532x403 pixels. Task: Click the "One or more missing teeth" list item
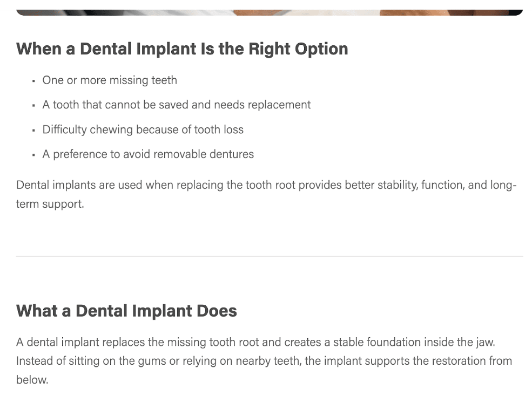pos(110,80)
